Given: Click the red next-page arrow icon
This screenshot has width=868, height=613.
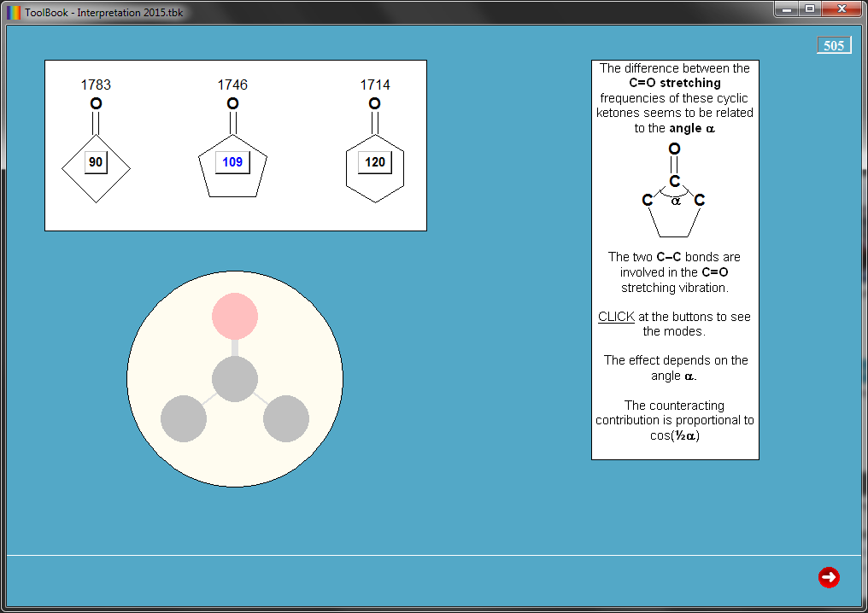Looking at the screenshot, I should tap(828, 578).
